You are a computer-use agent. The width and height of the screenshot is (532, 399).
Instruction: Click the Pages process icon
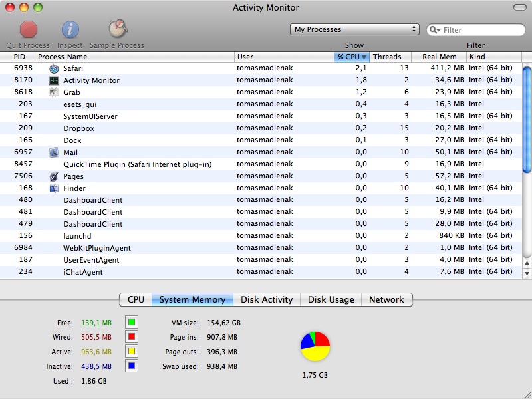coord(54,176)
